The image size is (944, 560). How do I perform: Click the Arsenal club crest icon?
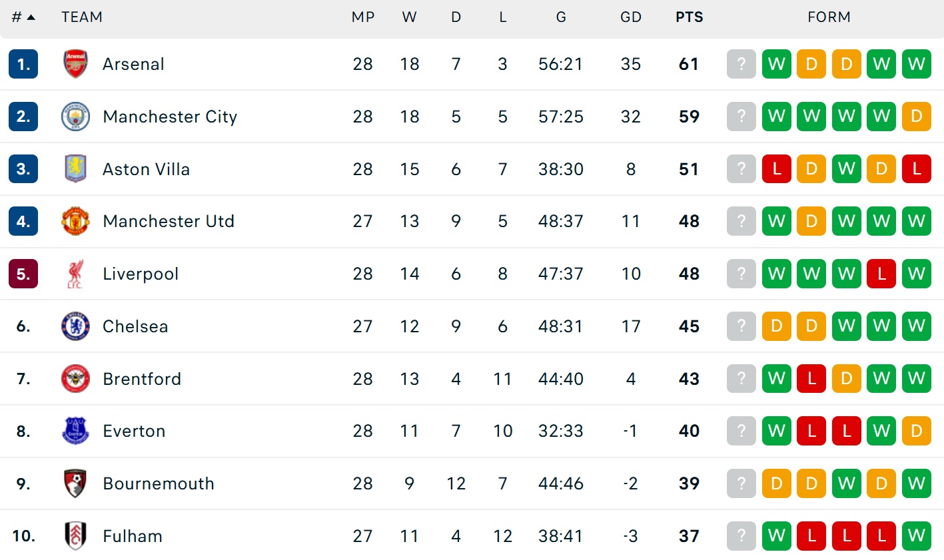[x=75, y=64]
